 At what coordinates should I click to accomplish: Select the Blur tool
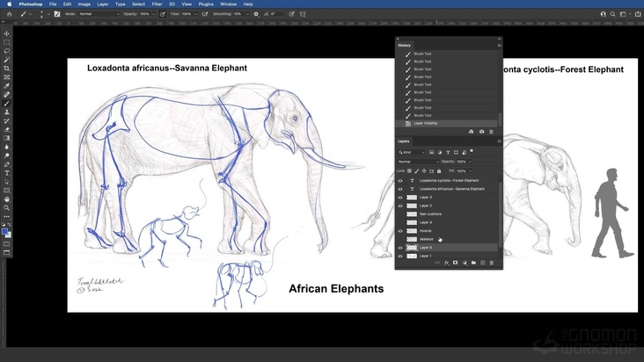click(6, 147)
